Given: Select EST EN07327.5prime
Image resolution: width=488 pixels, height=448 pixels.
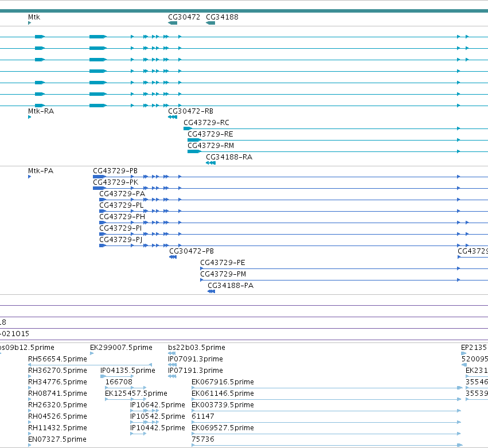Looking at the screenshot, I should click(57, 440).
